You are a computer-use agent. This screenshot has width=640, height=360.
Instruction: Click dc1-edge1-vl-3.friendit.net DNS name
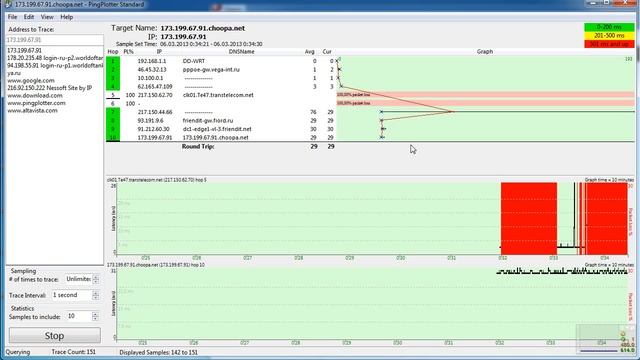[217, 129]
